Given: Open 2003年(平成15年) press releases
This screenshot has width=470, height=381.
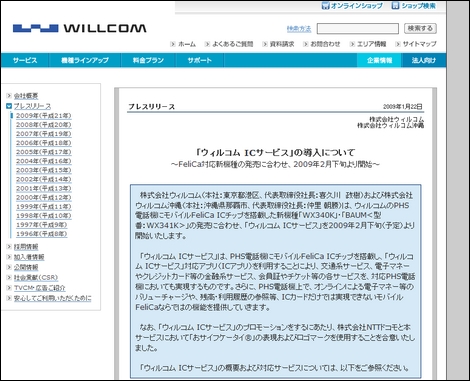Looking at the screenshot, I should 44,170.
